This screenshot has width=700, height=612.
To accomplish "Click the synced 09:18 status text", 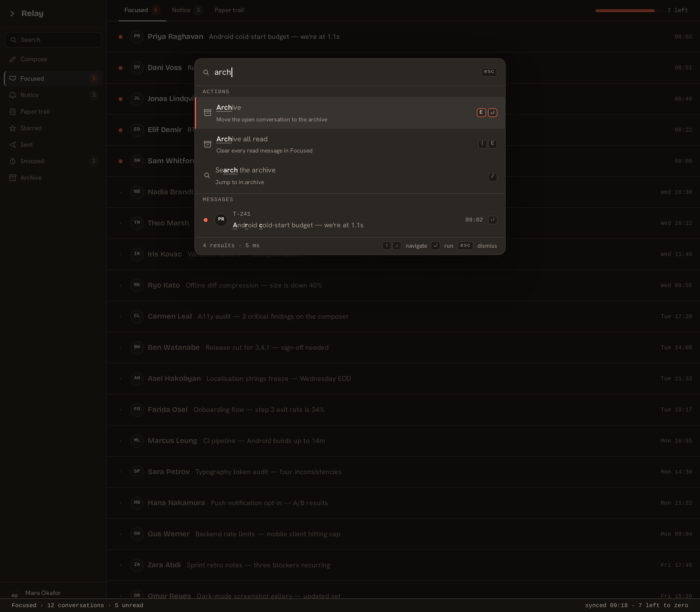I will click(x=606, y=605).
